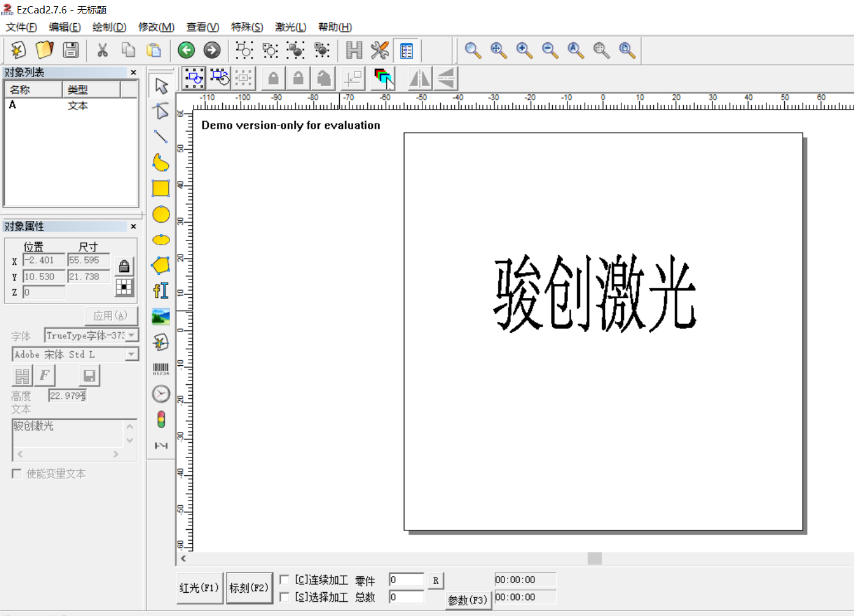The height and width of the screenshot is (616, 854).
Task: Open the 帮助(H) menu
Action: point(335,27)
